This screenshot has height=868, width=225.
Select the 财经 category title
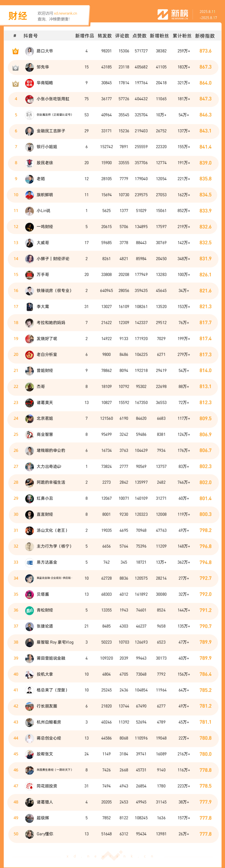coord(18,16)
